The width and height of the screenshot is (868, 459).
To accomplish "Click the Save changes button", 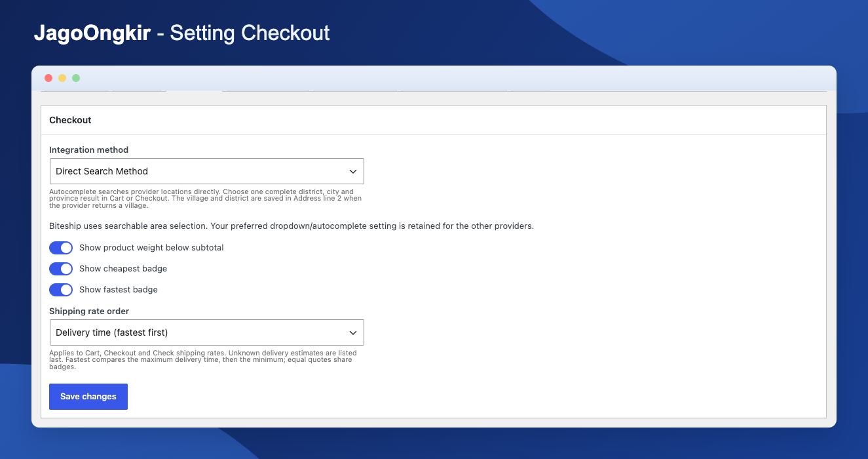I will [x=88, y=397].
